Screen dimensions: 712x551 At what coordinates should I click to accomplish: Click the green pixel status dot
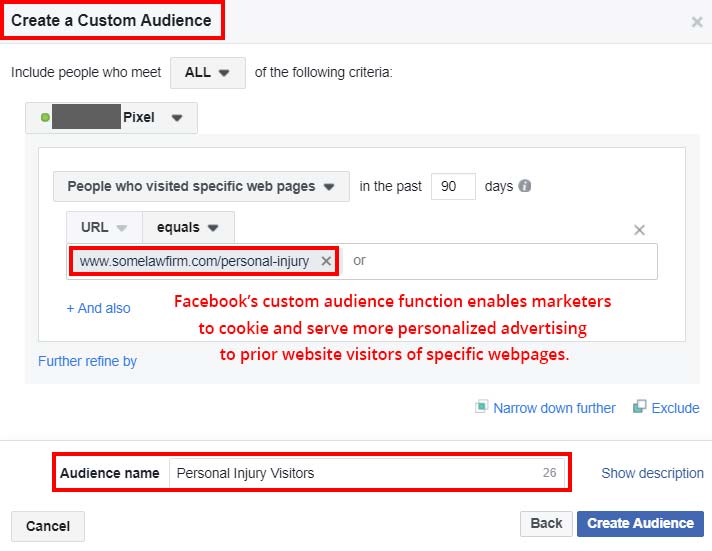click(45, 117)
